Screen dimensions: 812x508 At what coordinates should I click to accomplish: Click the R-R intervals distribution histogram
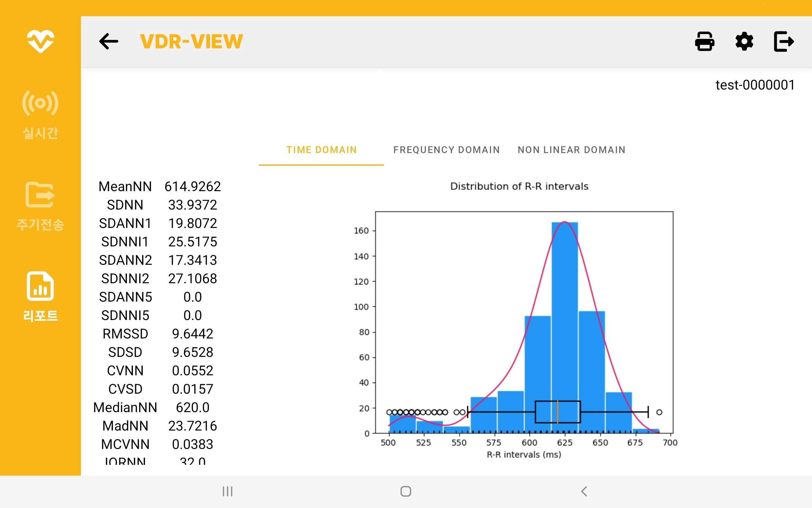click(524, 323)
